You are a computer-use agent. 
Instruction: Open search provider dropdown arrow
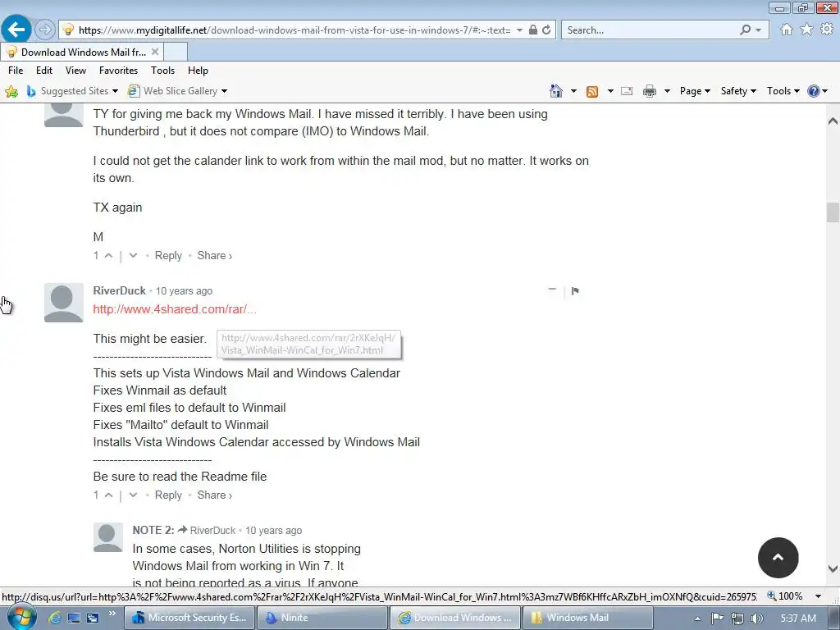758,30
